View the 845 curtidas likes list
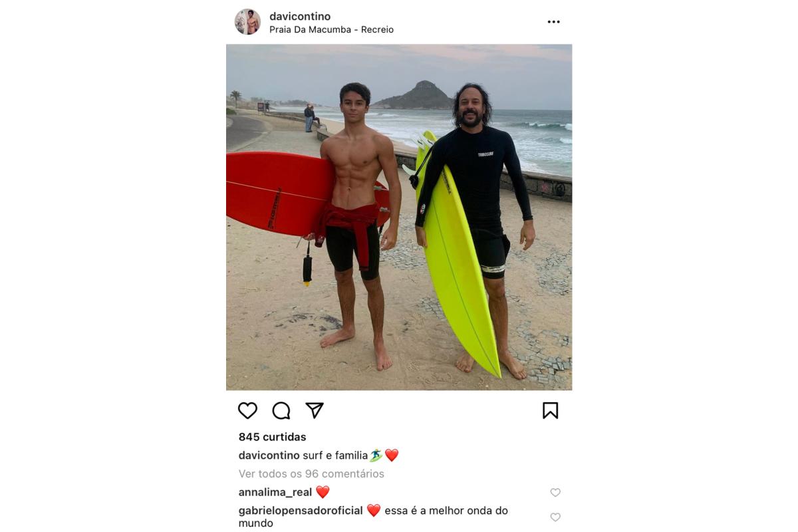 272,437
